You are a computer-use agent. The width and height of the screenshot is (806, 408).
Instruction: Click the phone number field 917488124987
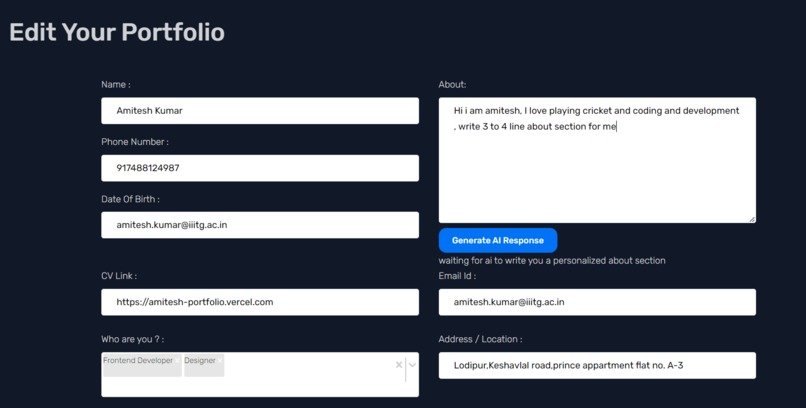[260, 168]
